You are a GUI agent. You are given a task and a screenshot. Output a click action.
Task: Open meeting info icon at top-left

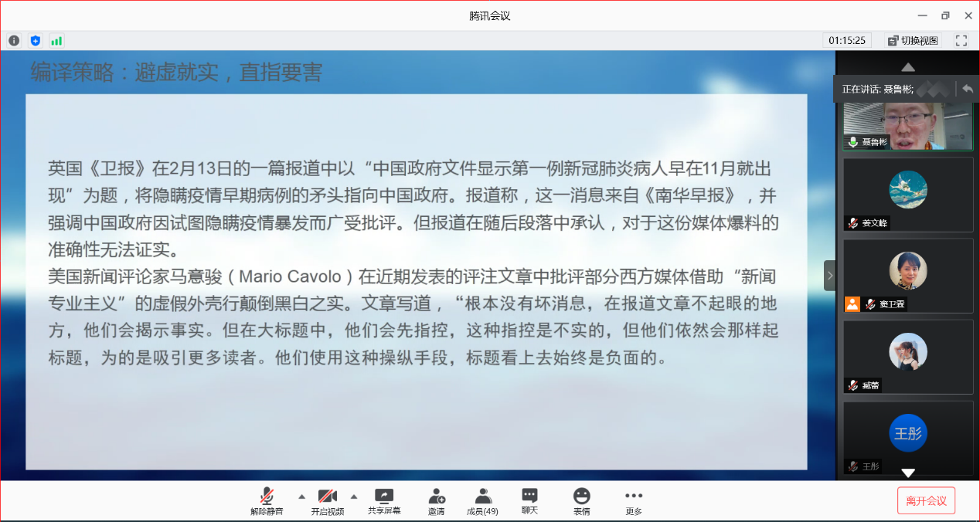pos(14,40)
